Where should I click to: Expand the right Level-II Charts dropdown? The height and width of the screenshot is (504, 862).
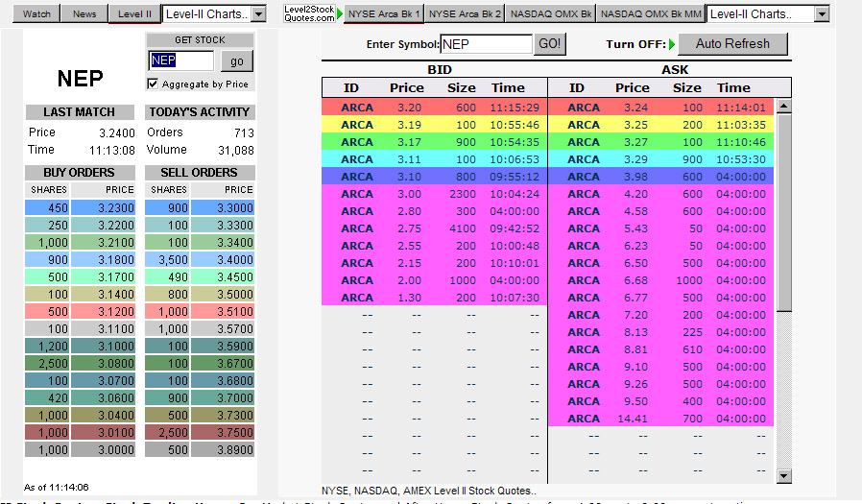[822, 13]
